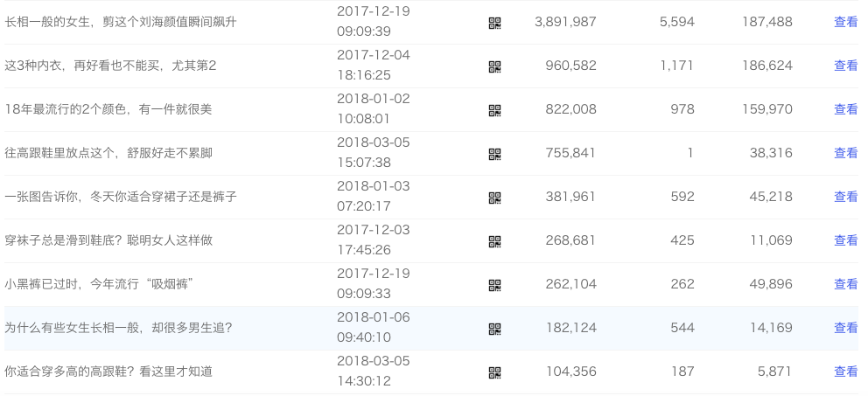Open QR code for 这3种内衣 article
This screenshot has width=868, height=396.
click(x=494, y=66)
